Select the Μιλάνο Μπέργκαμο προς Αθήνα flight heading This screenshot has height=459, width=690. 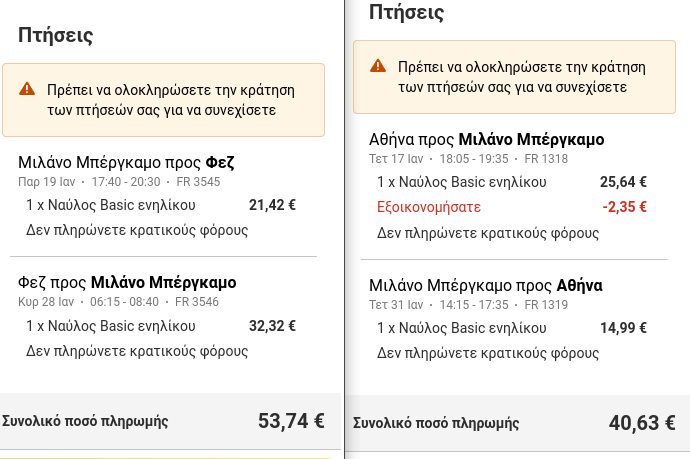tap(486, 286)
